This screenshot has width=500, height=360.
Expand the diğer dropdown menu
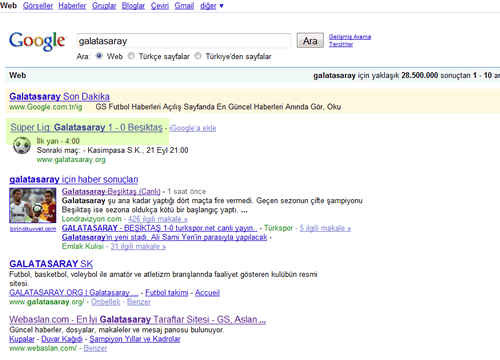(x=212, y=6)
